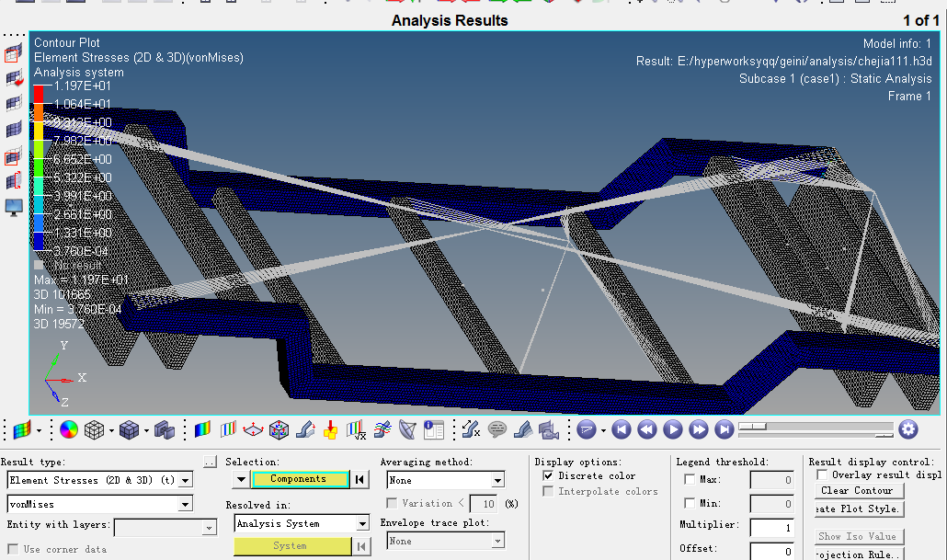947x560 pixels.
Task: Play the animation
Action: (673, 429)
